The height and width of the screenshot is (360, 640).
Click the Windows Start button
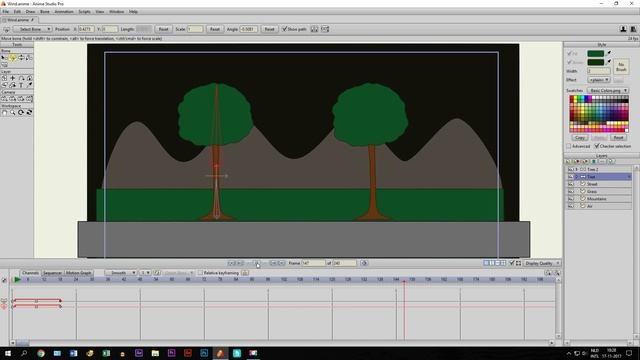[x=8, y=353]
